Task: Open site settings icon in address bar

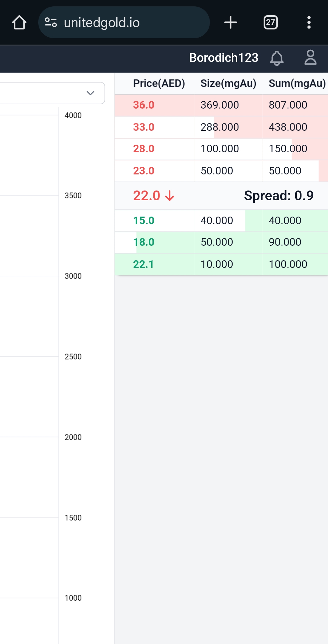Action: tap(51, 22)
